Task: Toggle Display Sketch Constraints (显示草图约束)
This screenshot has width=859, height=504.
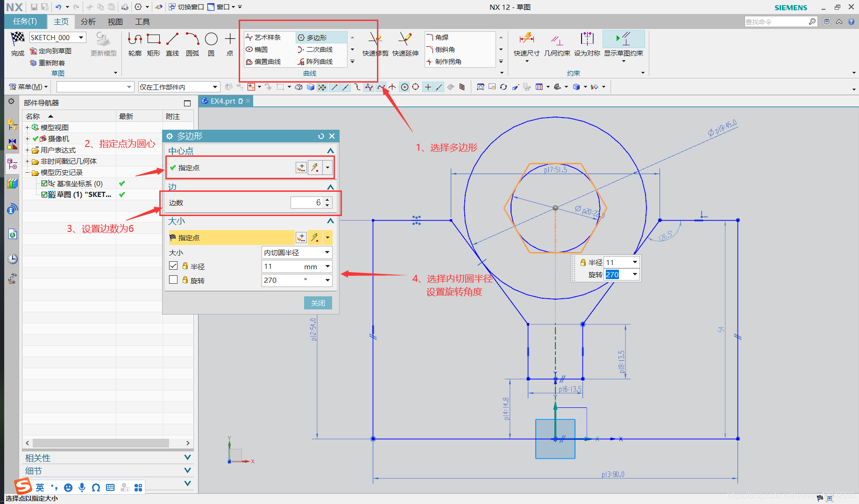Action: (623, 44)
